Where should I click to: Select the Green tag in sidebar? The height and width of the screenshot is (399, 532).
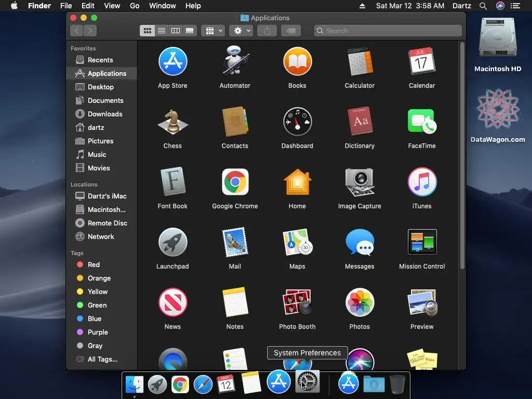[x=101, y=305]
